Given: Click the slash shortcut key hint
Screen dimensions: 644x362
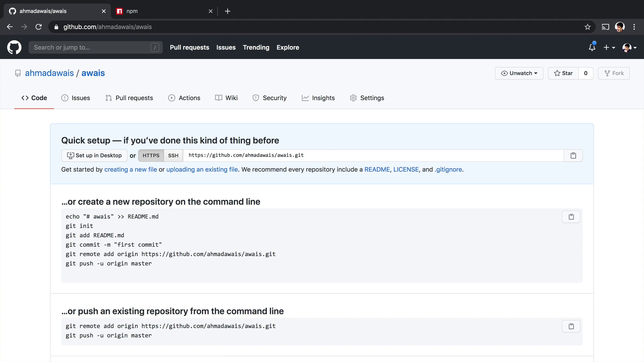Looking at the screenshot, I should click(155, 47).
